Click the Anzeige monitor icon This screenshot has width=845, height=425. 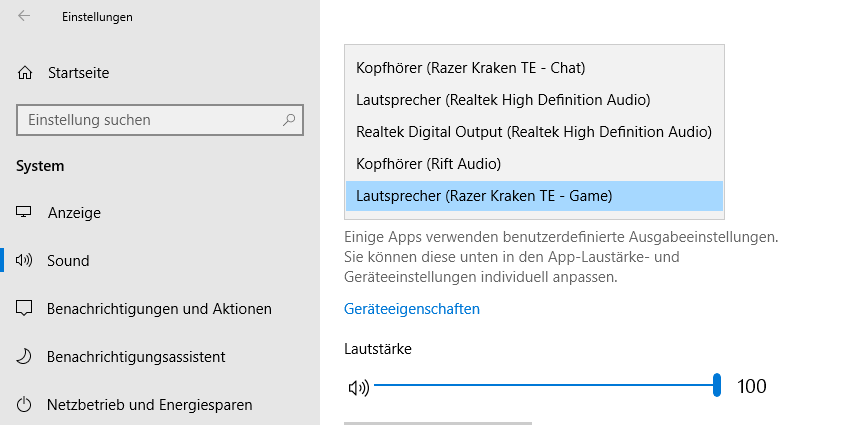[24, 212]
